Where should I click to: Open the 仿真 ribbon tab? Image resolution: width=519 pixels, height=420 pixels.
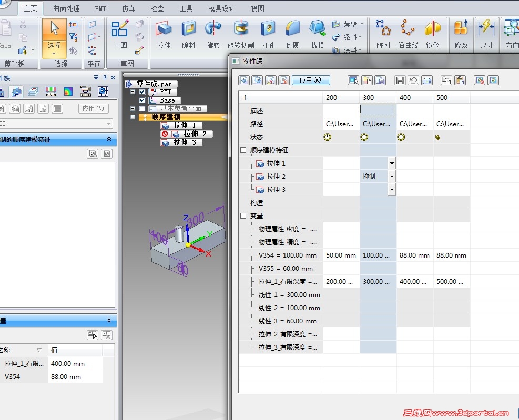click(128, 8)
